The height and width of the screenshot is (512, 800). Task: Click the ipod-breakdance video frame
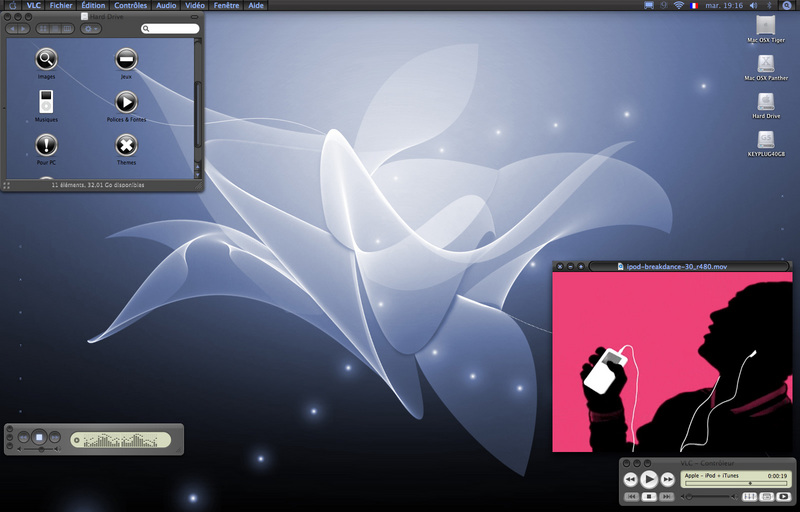(672, 362)
